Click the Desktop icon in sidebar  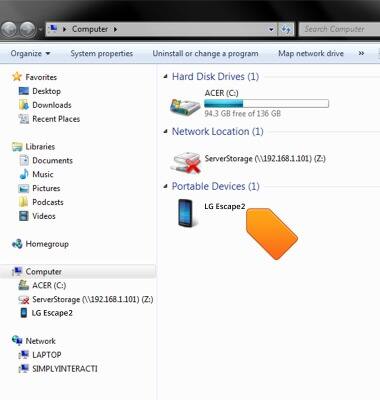point(24,91)
